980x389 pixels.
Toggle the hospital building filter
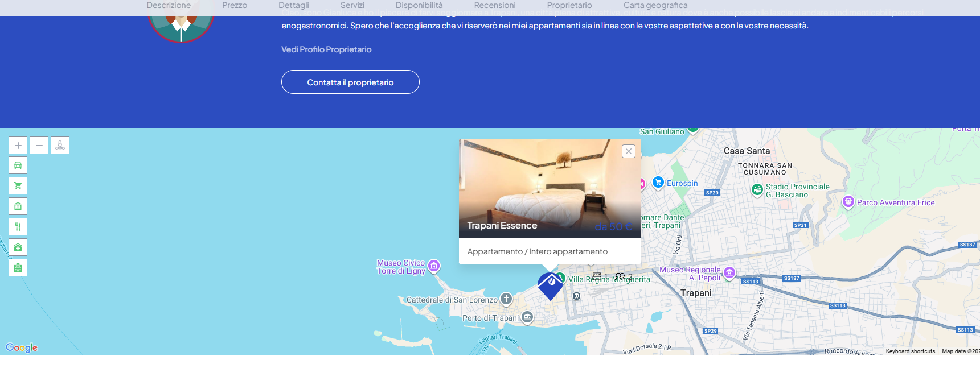pos(18,268)
